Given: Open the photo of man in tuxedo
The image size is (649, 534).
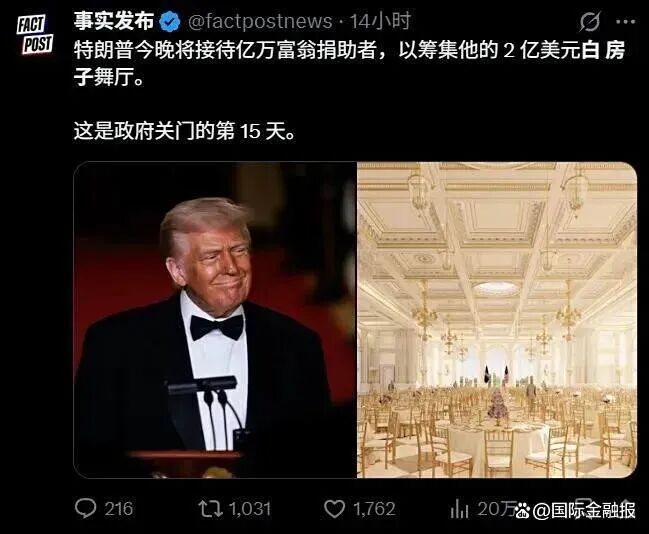Looking at the screenshot, I should pos(215,320).
